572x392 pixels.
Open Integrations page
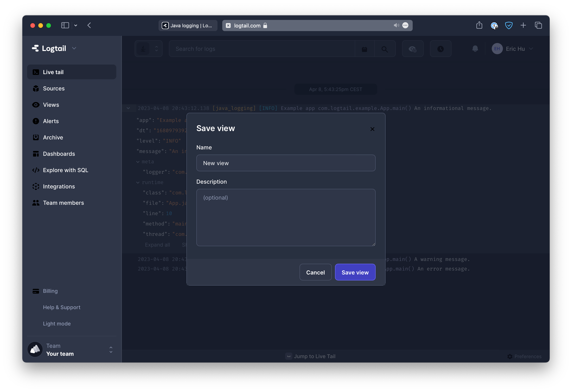click(59, 186)
